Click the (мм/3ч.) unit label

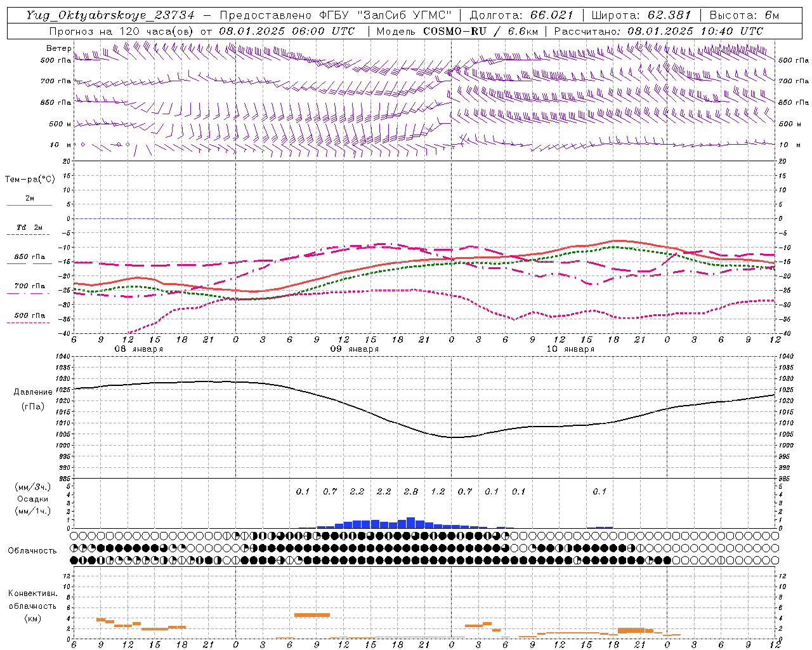[33, 487]
